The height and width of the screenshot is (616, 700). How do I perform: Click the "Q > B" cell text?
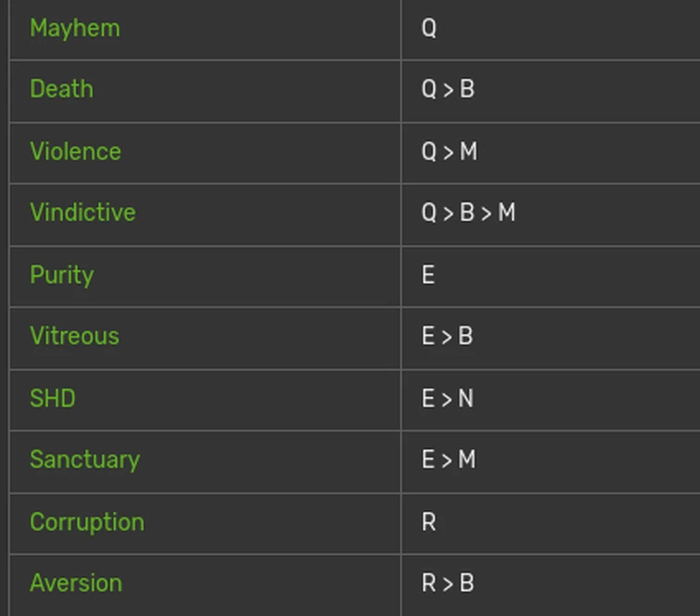448,89
